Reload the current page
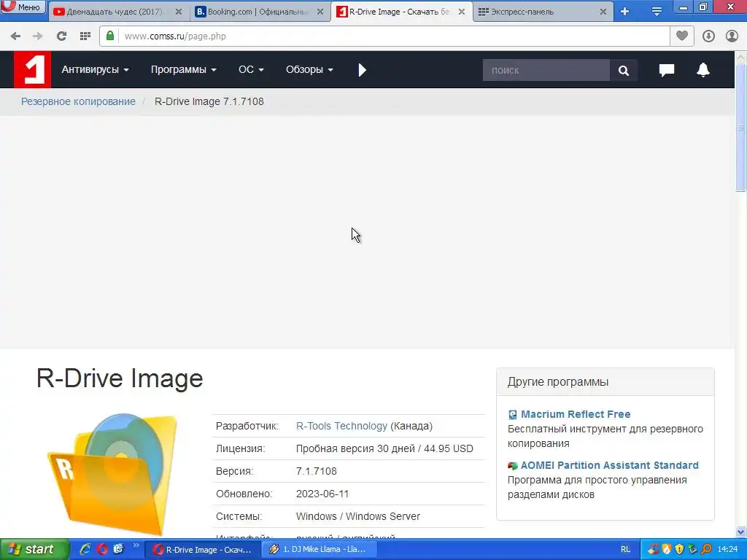747x560 pixels. point(61,36)
